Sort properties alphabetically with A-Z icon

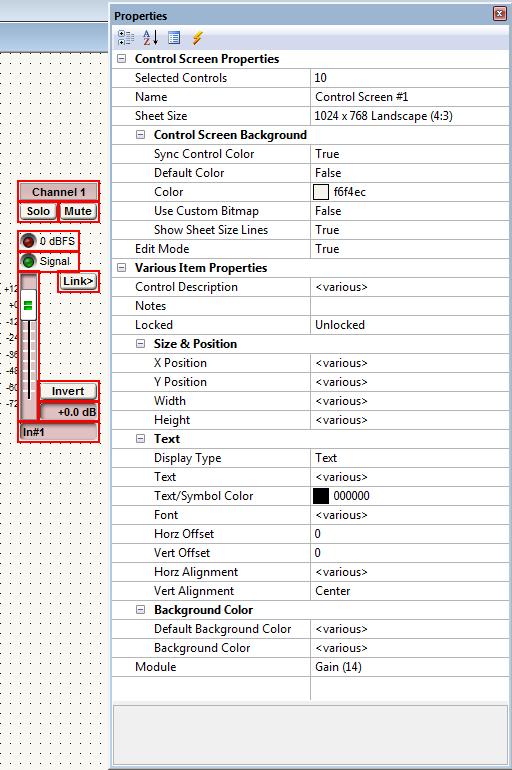[150, 38]
